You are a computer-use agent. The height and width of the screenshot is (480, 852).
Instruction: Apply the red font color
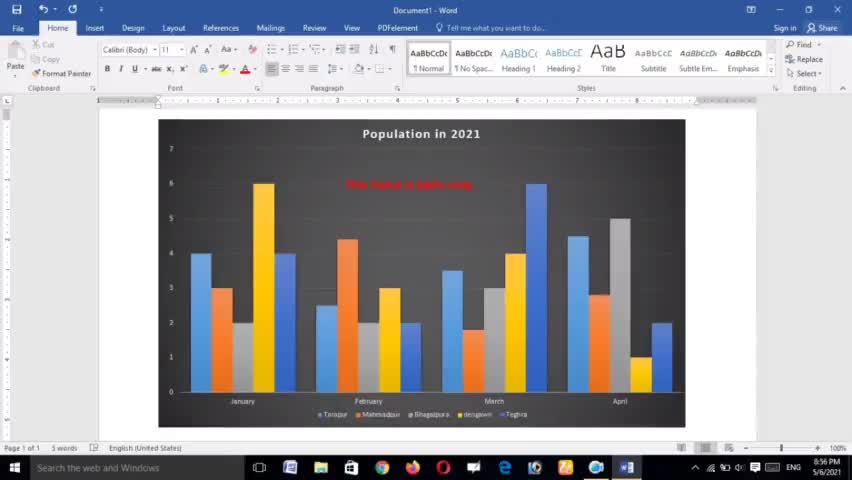pyautogui.click(x=245, y=69)
